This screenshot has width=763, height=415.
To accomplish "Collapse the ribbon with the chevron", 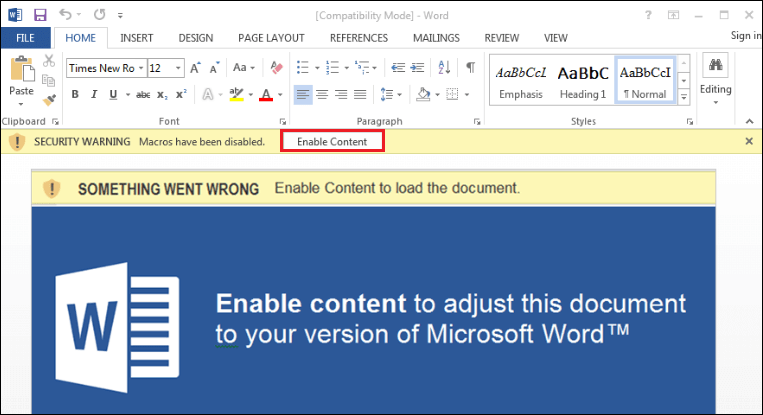I will (749, 122).
